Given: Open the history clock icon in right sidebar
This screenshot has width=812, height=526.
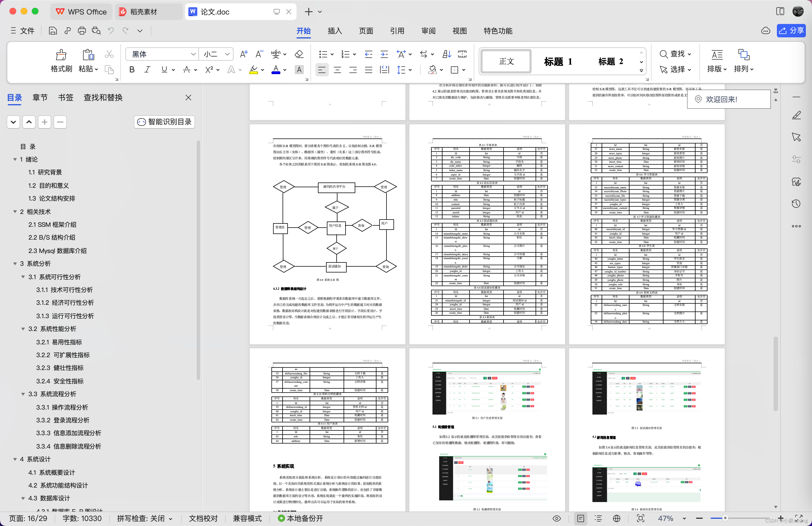Looking at the screenshot, I should pyautogui.click(x=796, y=204).
